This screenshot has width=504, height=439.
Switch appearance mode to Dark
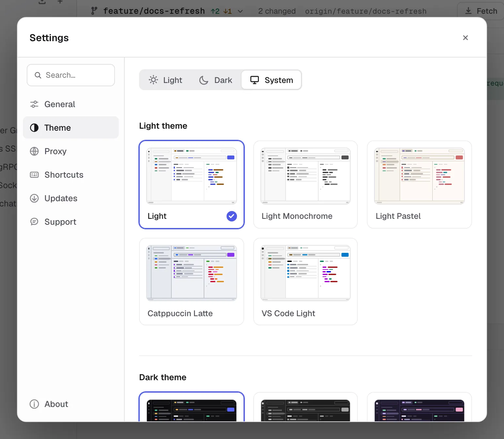[x=216, y=80]
